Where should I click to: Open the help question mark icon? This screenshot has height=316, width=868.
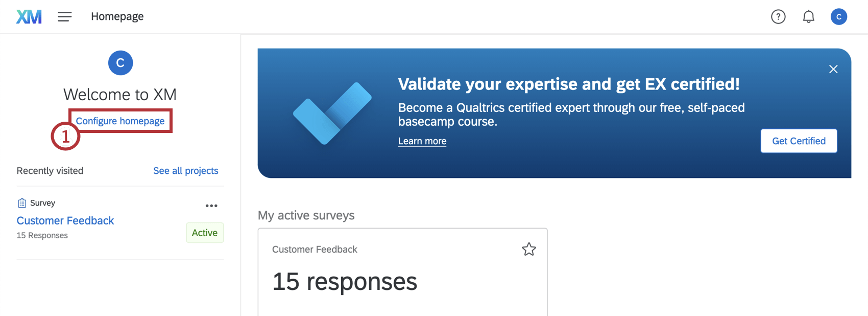778,17
